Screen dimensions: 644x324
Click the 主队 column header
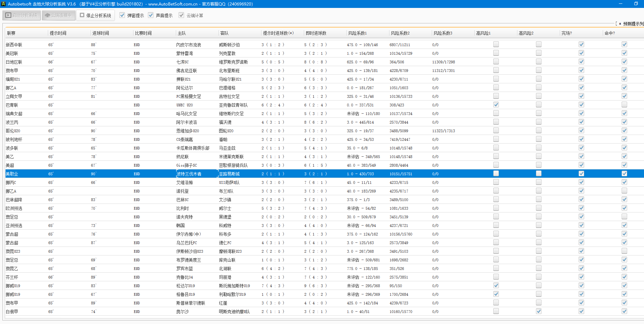point(182,33)
